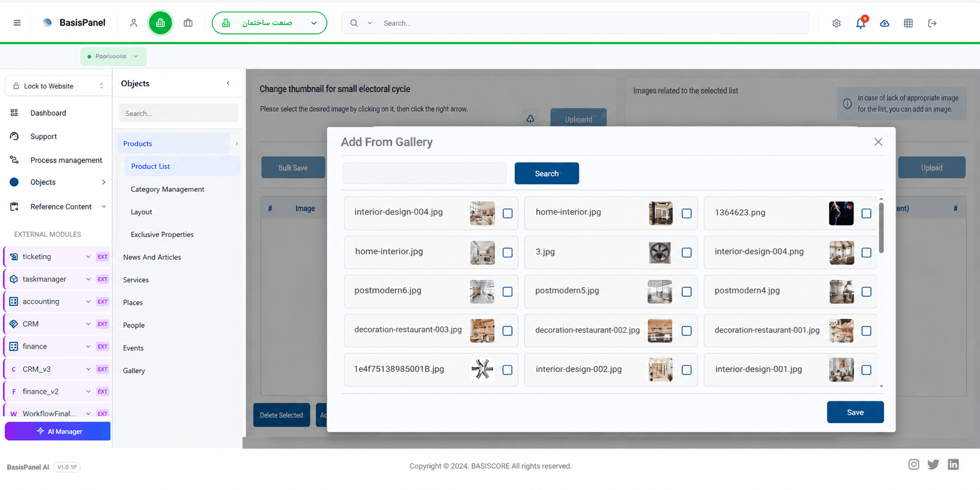Expand the Products section arrow
Screen dimensions: 980x490
pos(236,144)
